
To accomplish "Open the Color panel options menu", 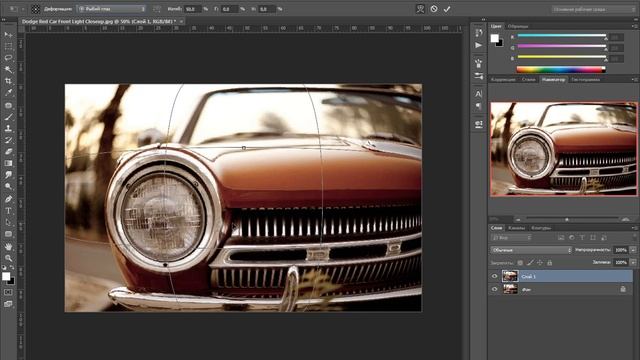I will coord(634,26).
